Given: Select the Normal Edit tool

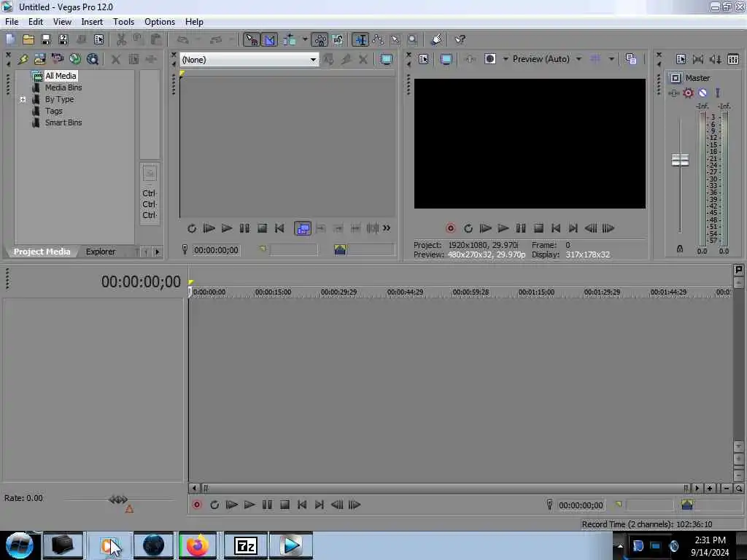Looking at the screenshot, I should pos(360,40).
